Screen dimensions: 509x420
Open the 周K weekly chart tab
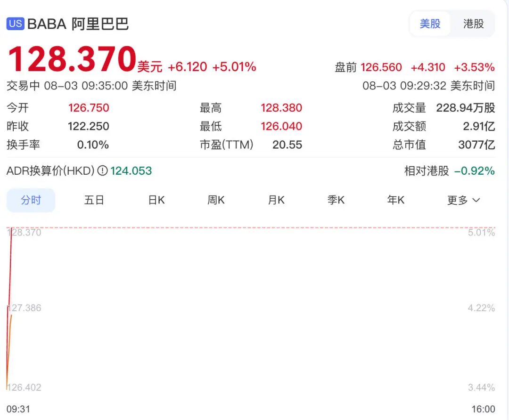click(216, 200)
